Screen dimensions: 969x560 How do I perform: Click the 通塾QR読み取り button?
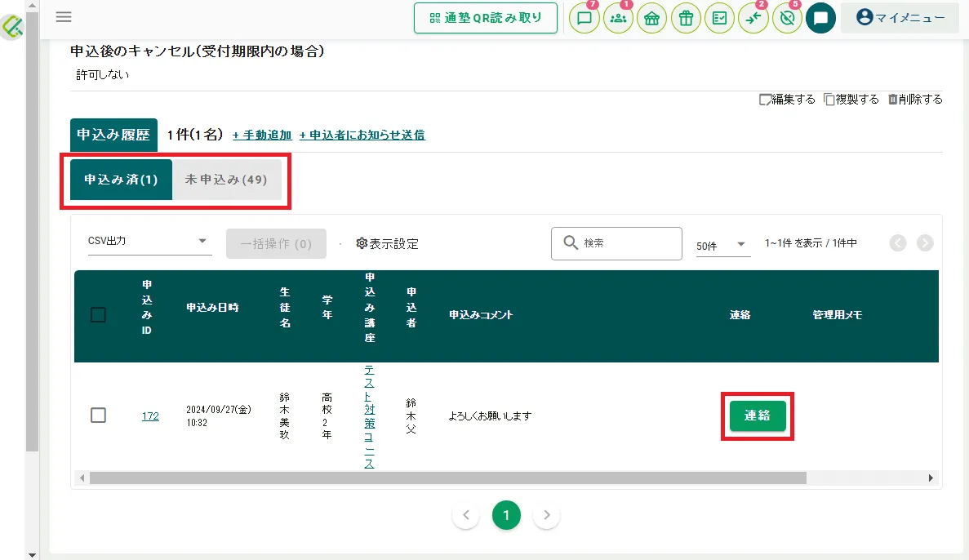486,18
